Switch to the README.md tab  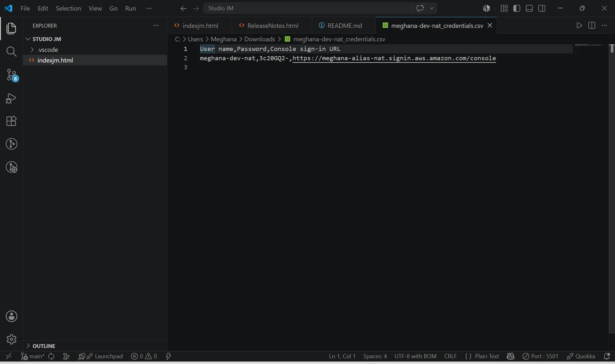click(344, 25)
